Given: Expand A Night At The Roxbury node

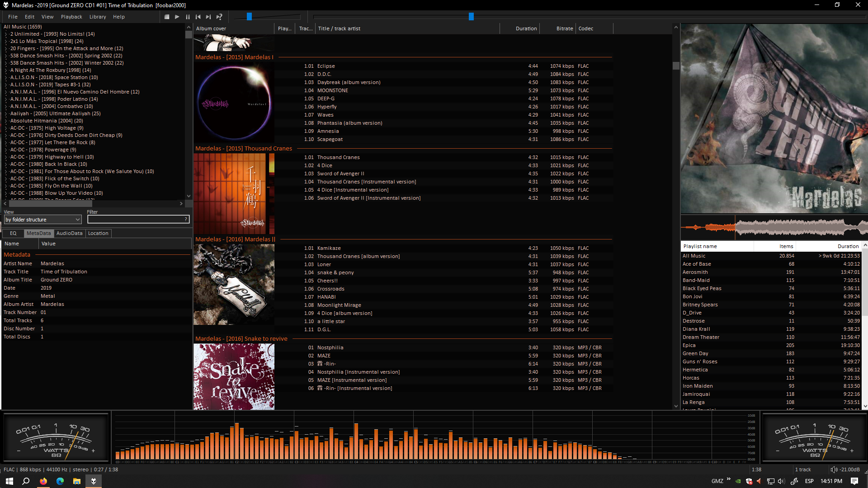Looking at the screenshot, I should [6, 70].
